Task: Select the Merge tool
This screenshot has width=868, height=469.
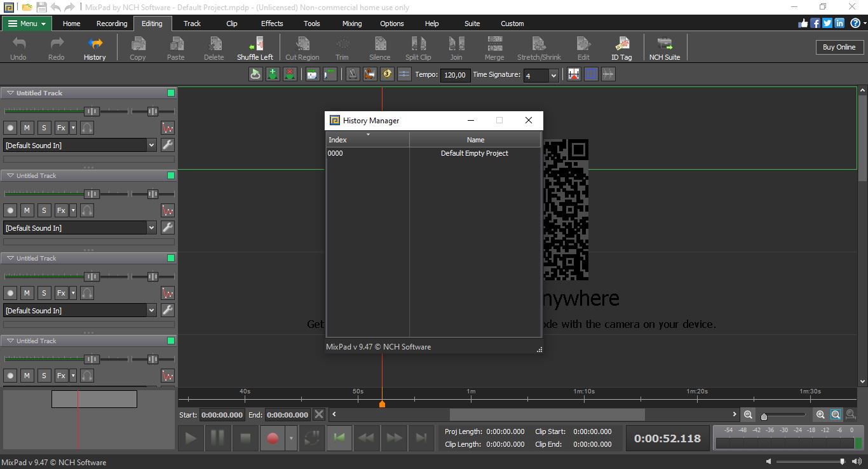Action: pyautogui.click(x=494, y=49)
